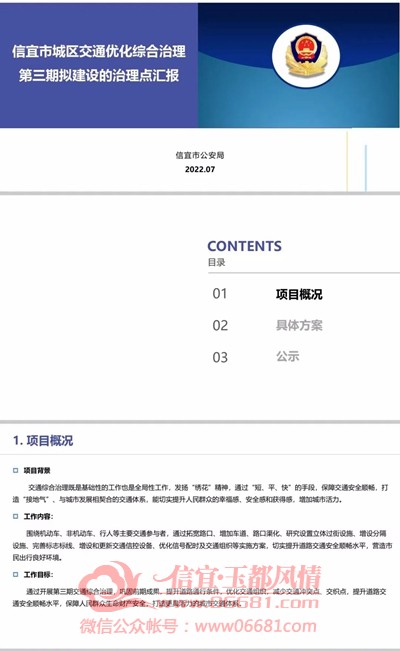Click the police badge emblem
Image resolution: width=400 pixels, height=651 pixels.
[x=306, y=56]
